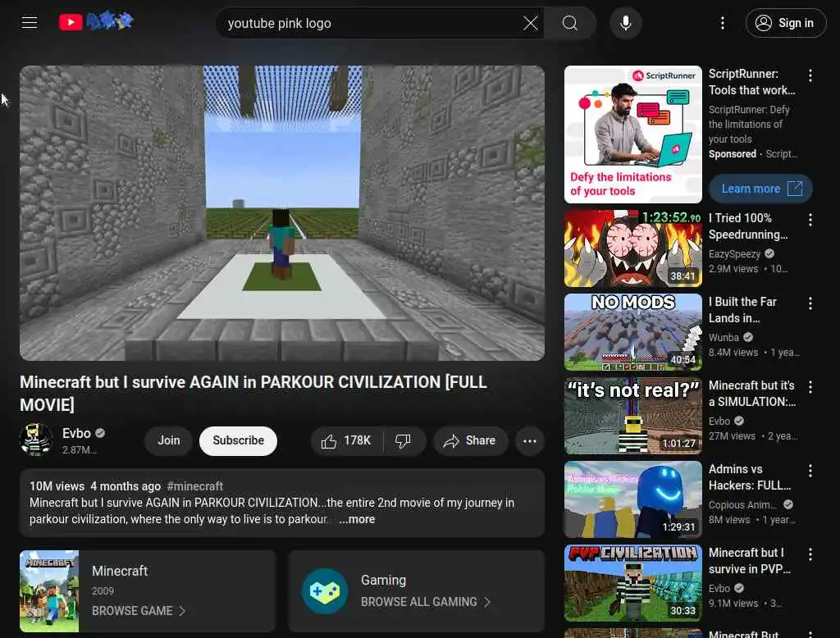Share the video
This screenshot has width=840, height=638.
[x=470, y=440]
